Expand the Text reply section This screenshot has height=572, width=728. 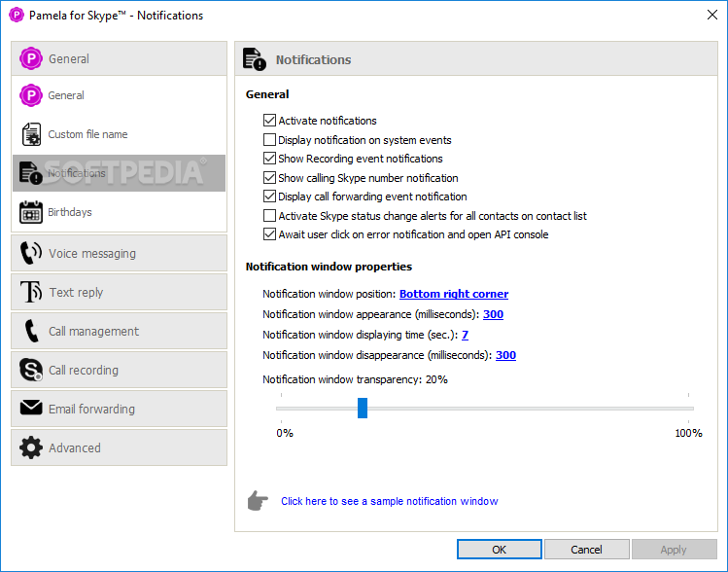click(x=119, y=292)
